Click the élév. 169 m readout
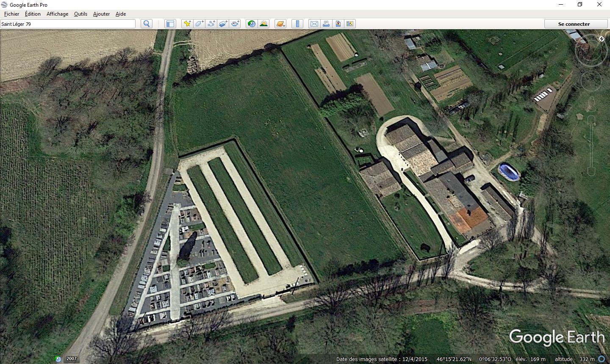The width and height of the screenshot is (610, 364). click(530, 359)
